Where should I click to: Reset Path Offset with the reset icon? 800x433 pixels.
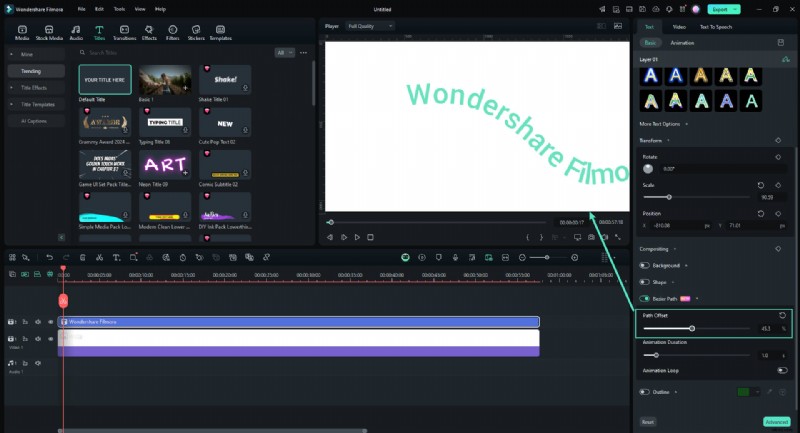tap(782, 315)
